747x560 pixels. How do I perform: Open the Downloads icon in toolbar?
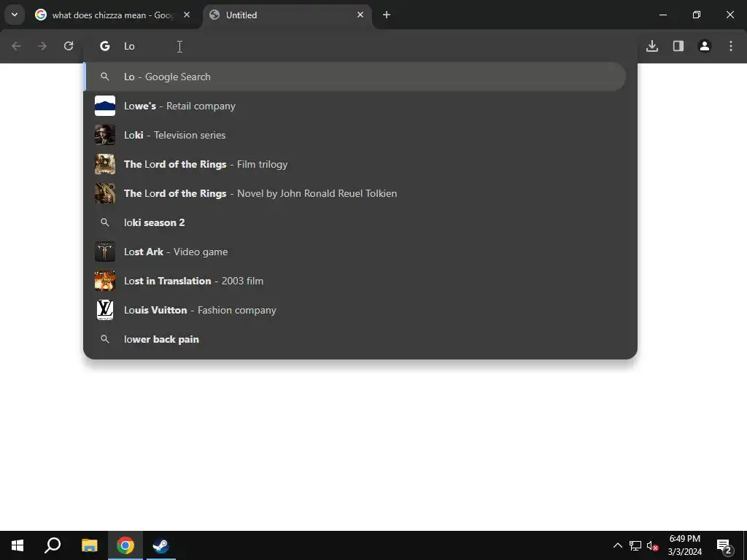coord(652,46)
